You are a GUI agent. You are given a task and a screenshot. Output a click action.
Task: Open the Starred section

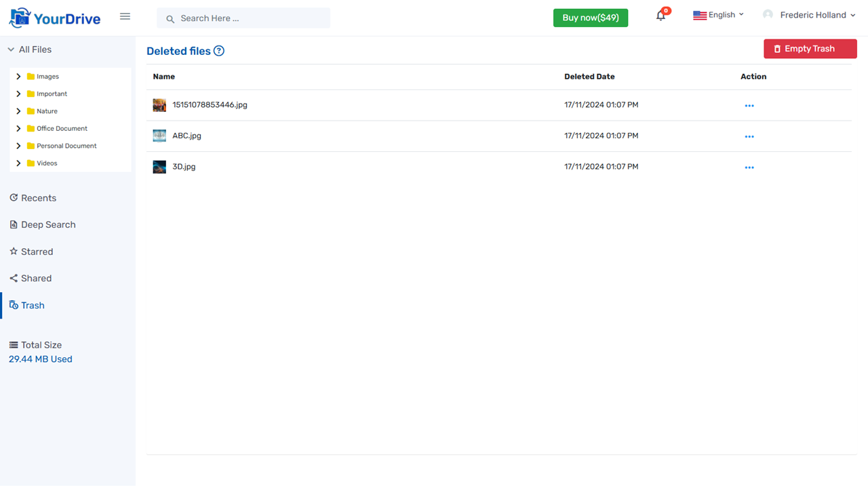pyautogui.click(x=12, y=251)
